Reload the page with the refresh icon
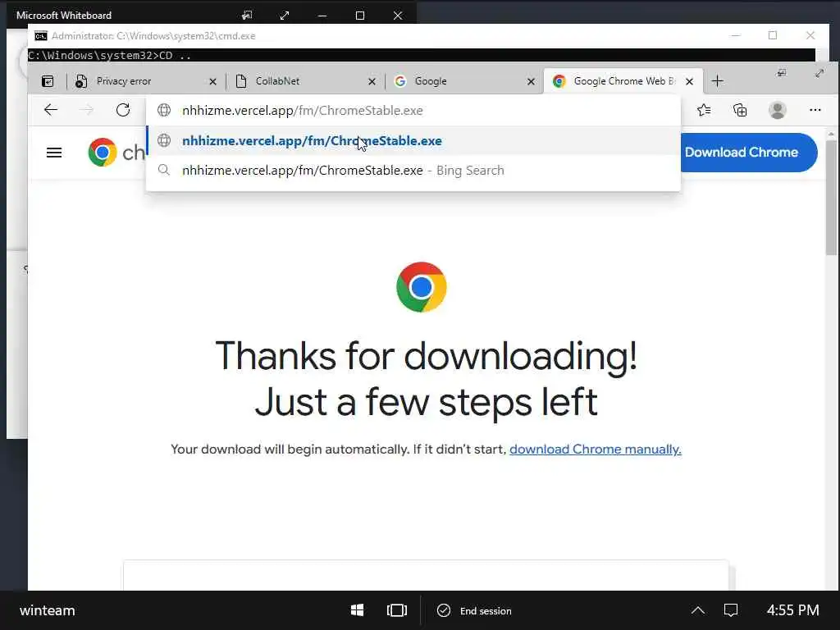Image resolution: width=840 pixels, height=630 pixels. point(123,111)
